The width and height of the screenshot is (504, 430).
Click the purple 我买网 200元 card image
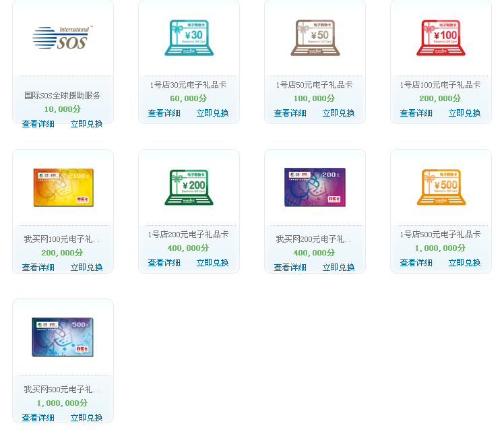315,187
